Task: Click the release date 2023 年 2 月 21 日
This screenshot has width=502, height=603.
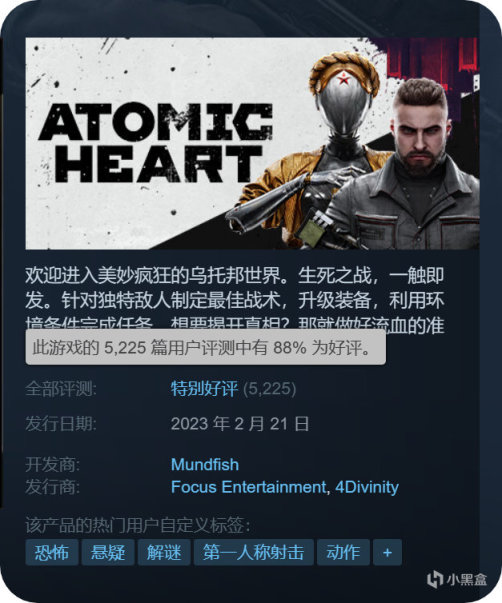Action: 240,424
